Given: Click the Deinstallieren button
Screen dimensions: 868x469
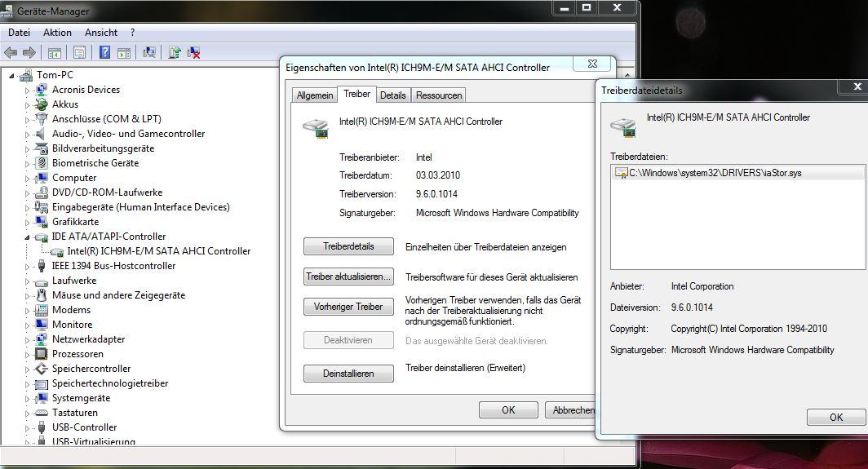Looking at the screenshot, I should [349, 374].
